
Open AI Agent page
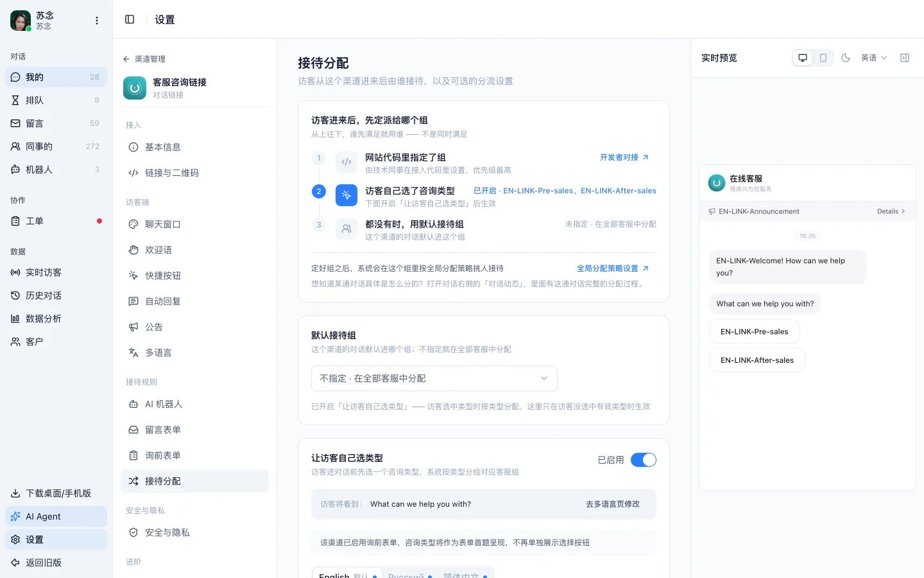pos(56,516)
